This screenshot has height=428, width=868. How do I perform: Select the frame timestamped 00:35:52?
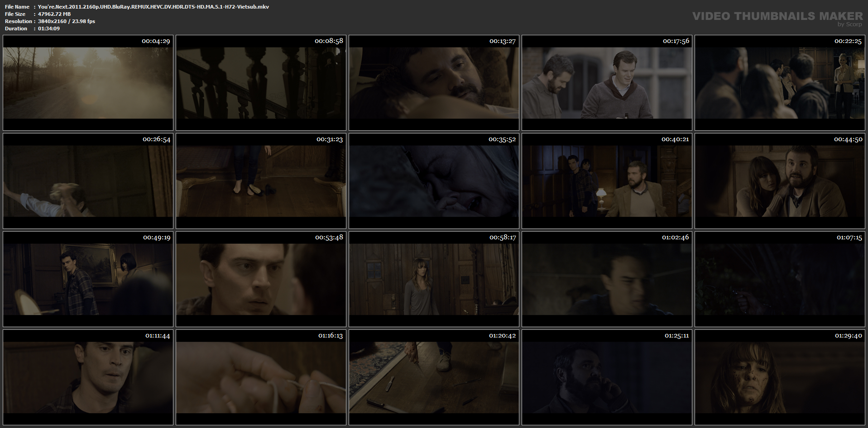[434, 181]
